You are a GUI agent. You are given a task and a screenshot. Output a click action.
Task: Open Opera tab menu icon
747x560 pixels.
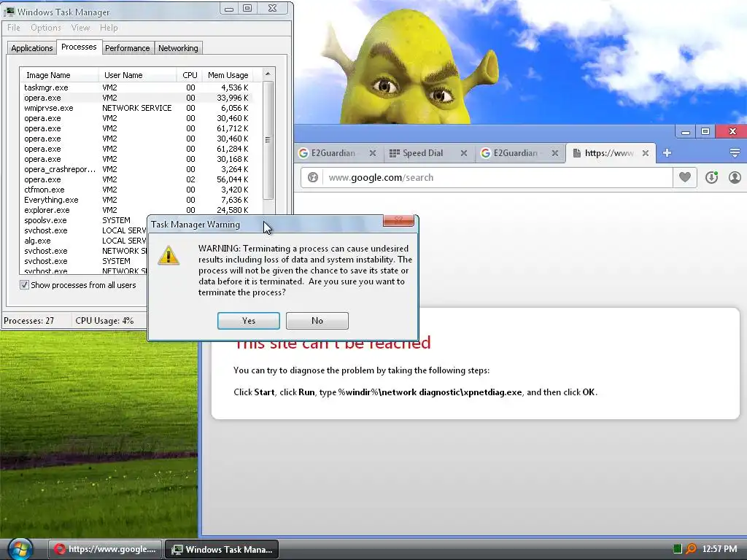735,153
